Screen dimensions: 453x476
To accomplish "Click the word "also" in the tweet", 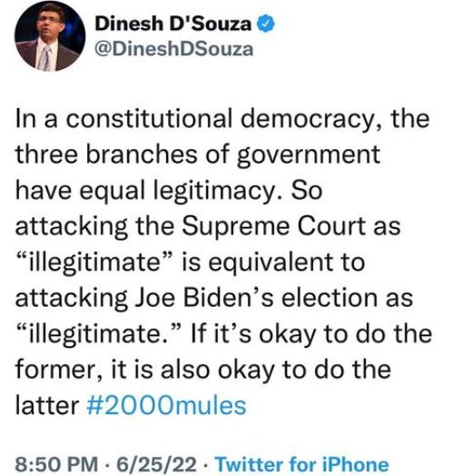I will (185, 370).
